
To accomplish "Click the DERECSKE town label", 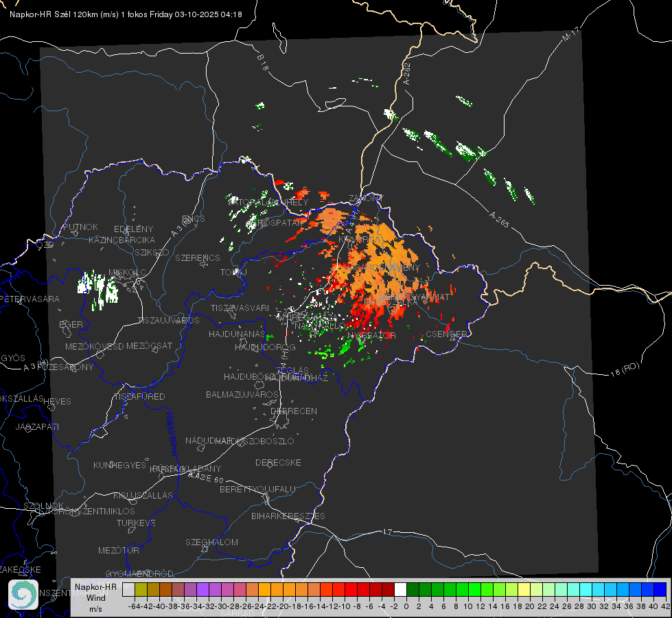I will coord(278,462).
